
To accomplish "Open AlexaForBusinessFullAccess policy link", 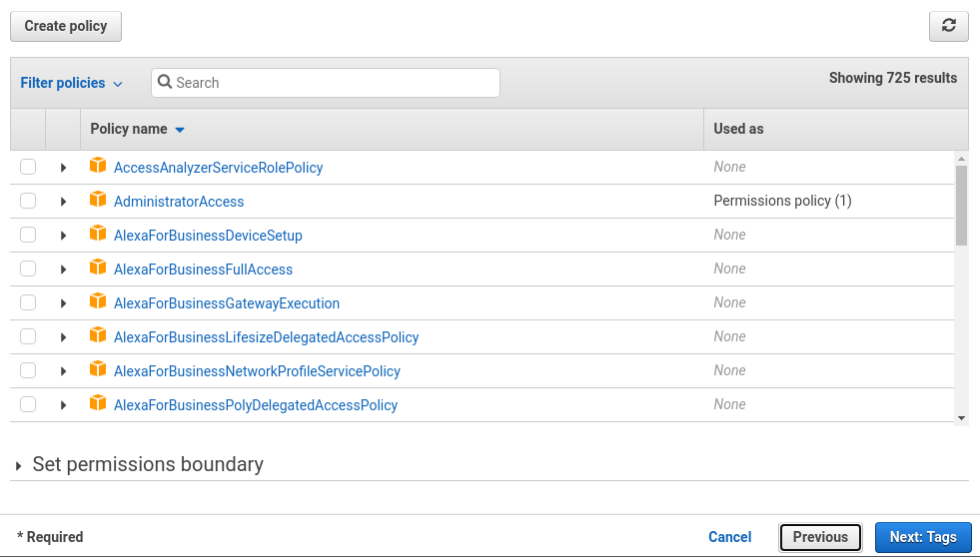I will click(203, 270).
